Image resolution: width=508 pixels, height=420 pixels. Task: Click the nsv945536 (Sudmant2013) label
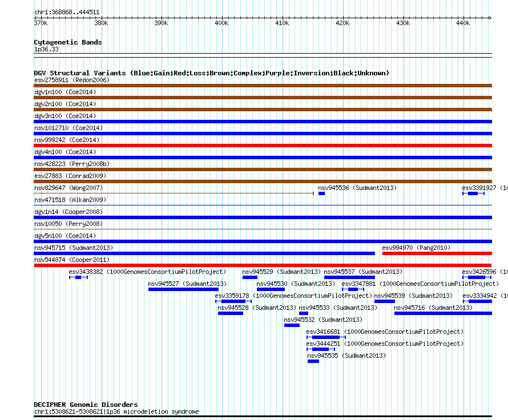click(357, 188)
